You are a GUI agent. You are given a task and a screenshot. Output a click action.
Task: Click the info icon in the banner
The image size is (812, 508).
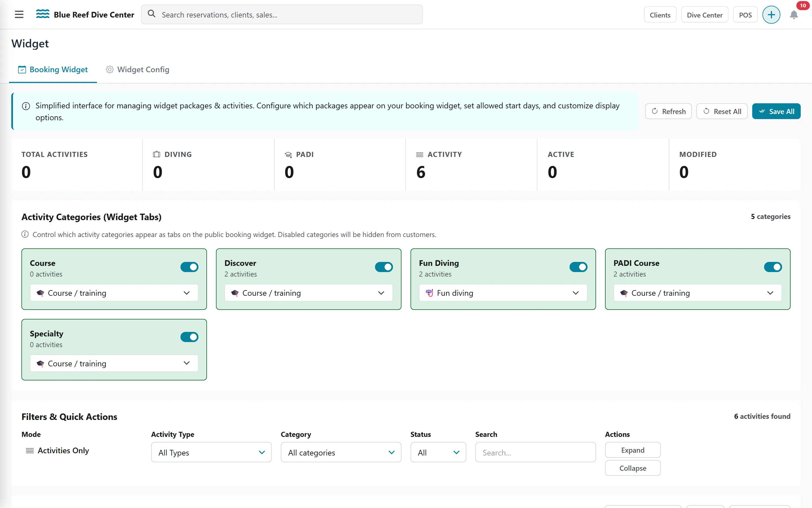pyautogui.click(x=26, y=106)
